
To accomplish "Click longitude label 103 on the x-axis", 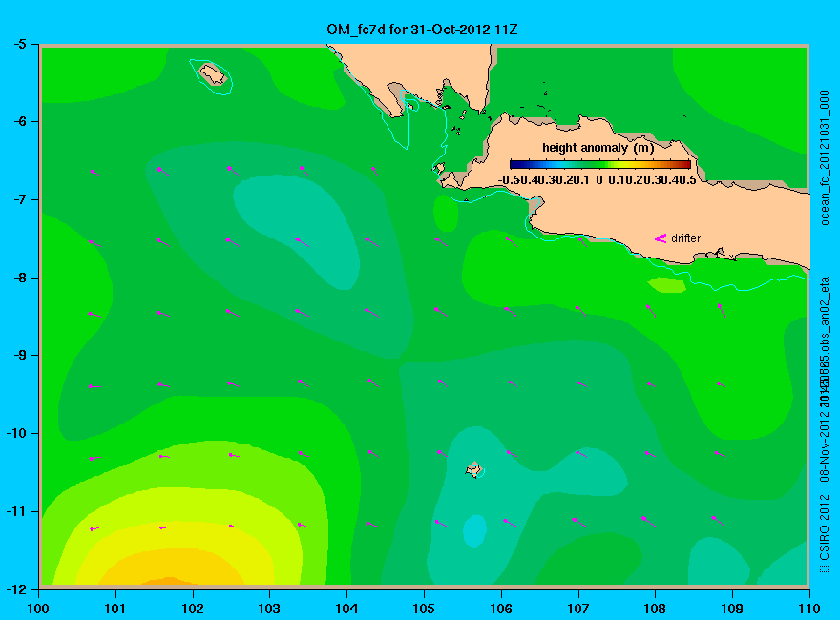I will (269, 609).
